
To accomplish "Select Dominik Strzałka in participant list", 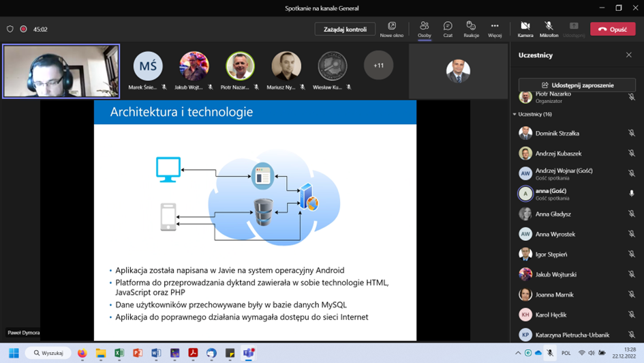I will pyautogui.click(x=557, y=134).
